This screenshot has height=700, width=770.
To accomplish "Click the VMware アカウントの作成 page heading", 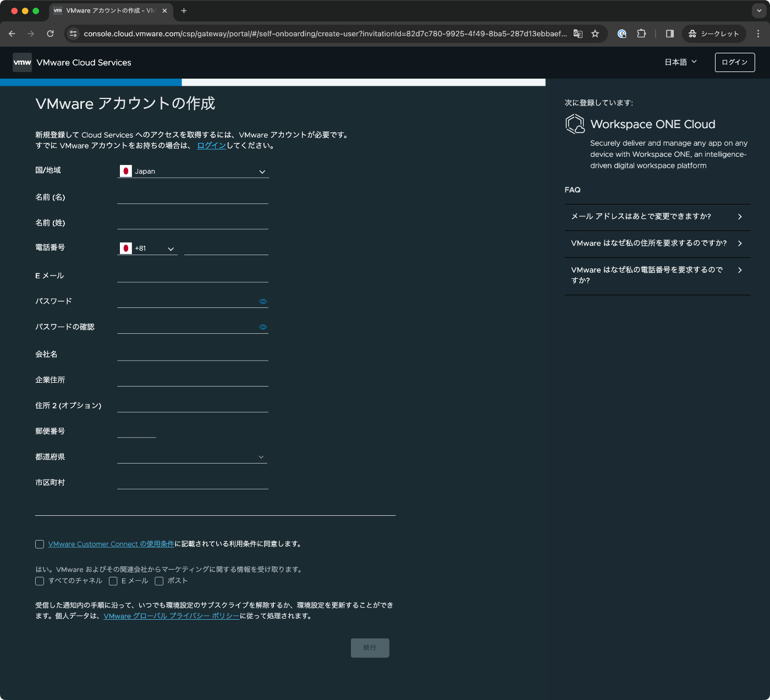I will point(125,103).
